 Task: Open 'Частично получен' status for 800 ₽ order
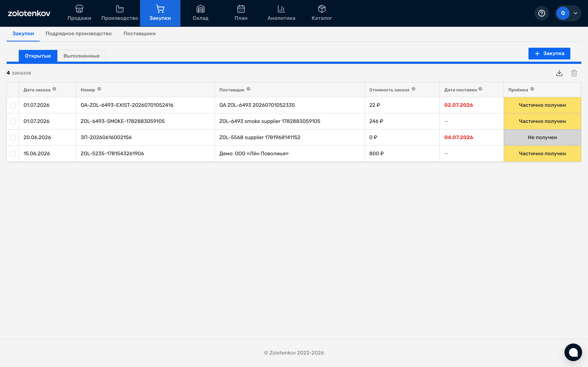click(x=542, y=154)
